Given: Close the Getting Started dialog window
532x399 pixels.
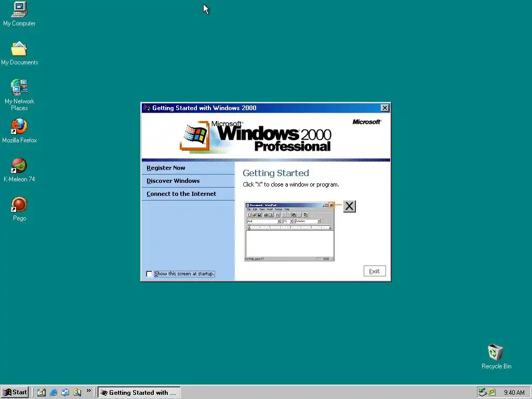Looking at the screenshot, I should tap(385, 108).
